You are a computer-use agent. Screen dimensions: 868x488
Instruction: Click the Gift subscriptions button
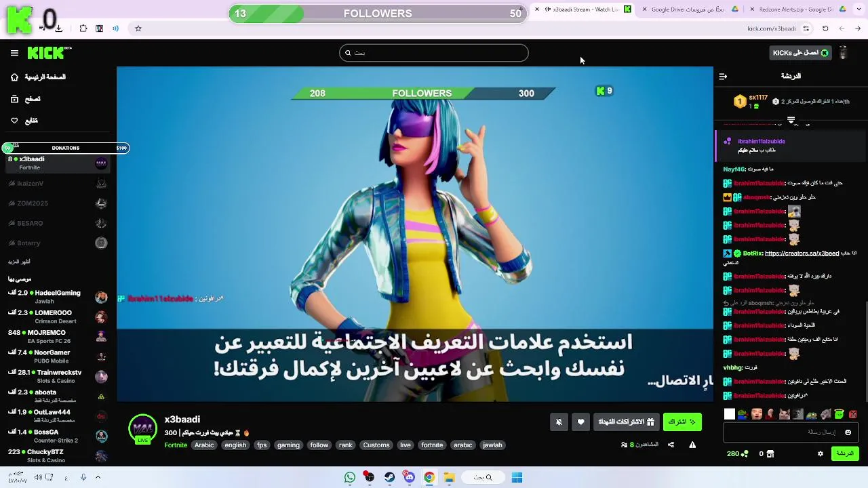[x=626, y=422]
